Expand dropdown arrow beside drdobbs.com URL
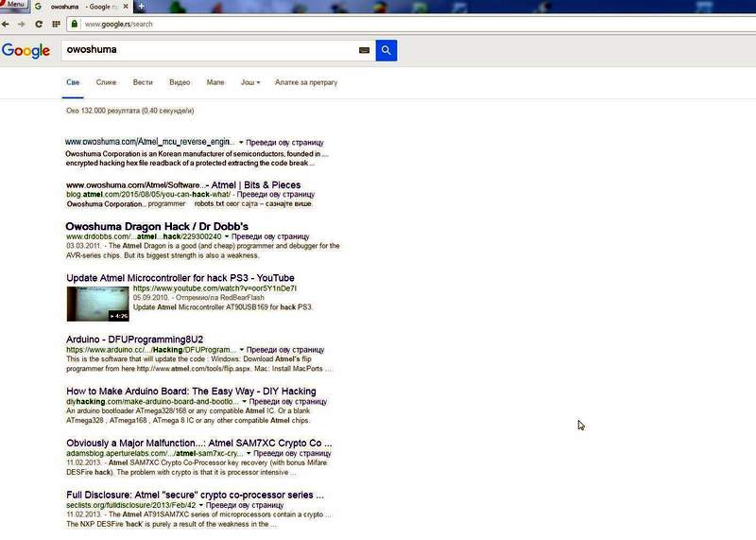This screenshot has height=540, width=756. click(227, 236)
